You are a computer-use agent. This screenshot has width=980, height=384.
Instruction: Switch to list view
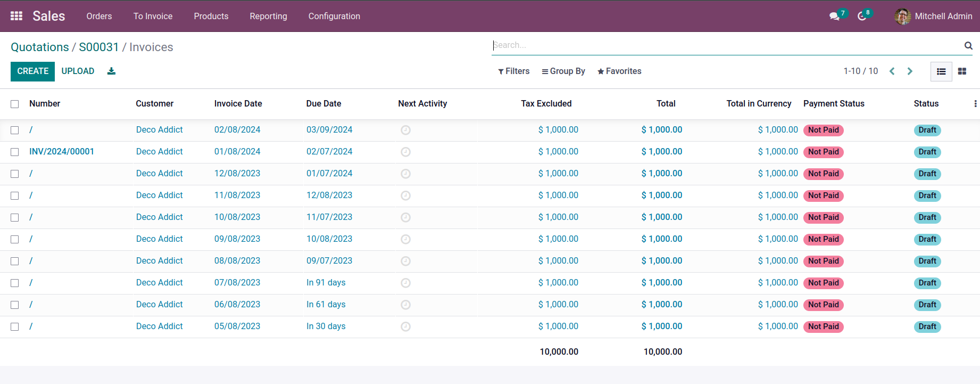[x=941, y=71]
